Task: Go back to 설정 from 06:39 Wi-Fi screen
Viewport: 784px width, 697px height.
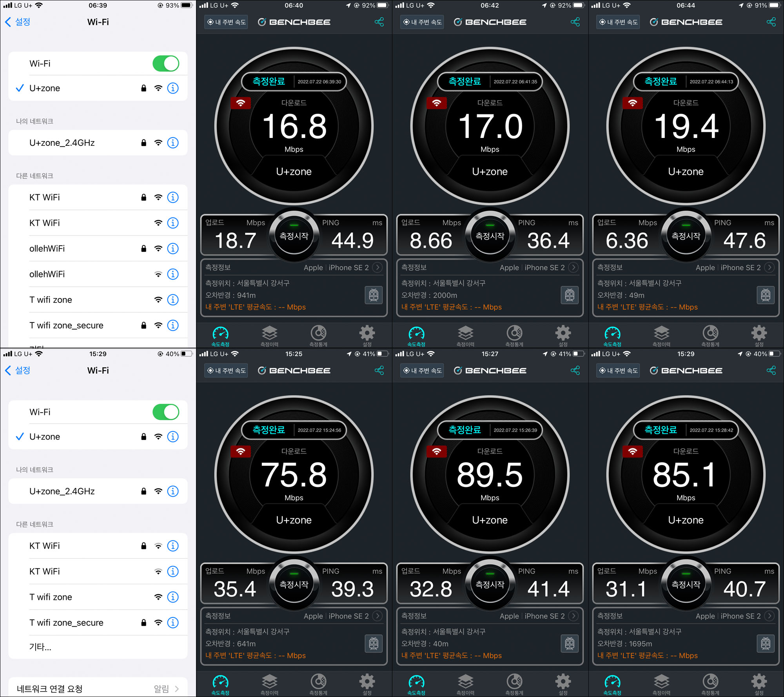Action: (x=18, y=22)
